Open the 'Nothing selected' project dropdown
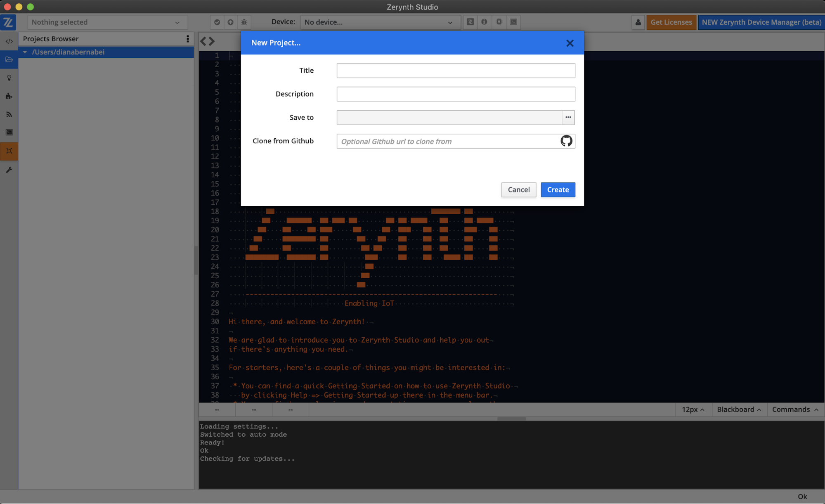825x504 pixels. tap(107, 22)
